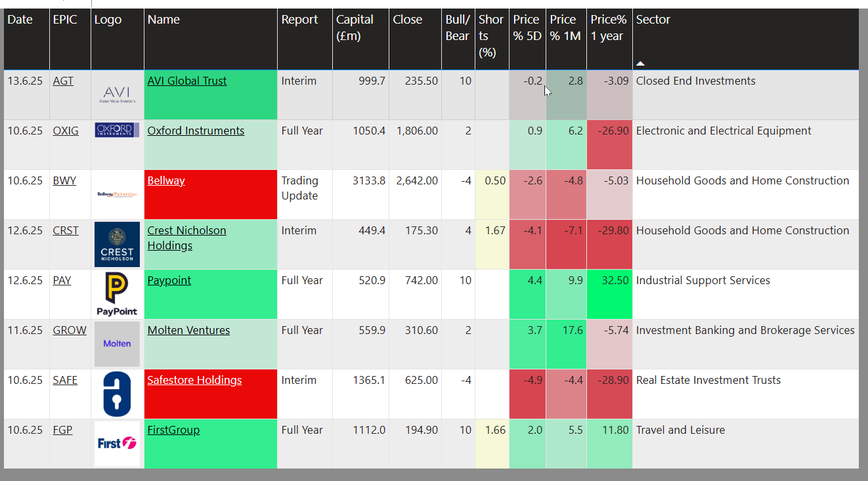Sort by Price % 1M header
Image resolution: width=868 pixels, height=481 pixels.
(x=566, y=39)
